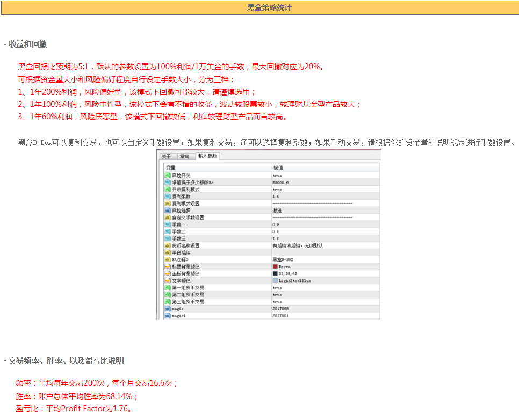
Task: Edit the magic1 value 2017001
Action: pyautogui.click(x=325, y=316)
